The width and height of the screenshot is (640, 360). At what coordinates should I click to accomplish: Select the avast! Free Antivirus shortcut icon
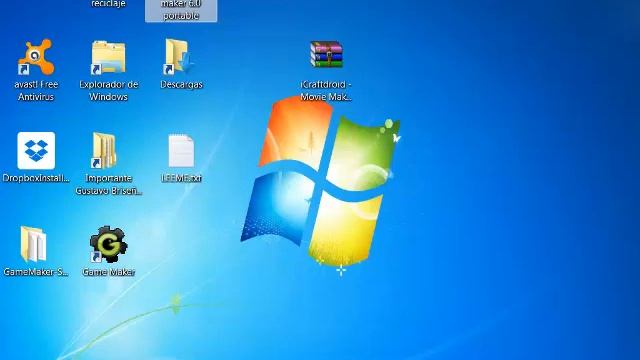coord(36,57)
